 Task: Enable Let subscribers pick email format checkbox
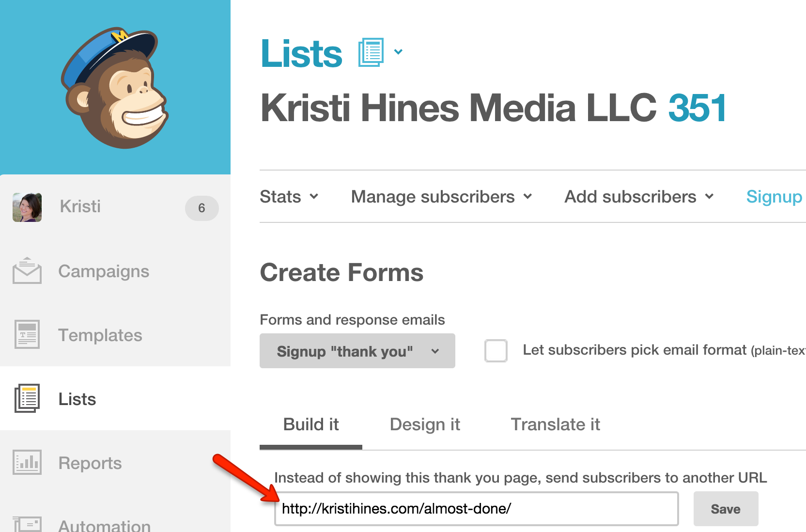496,351
